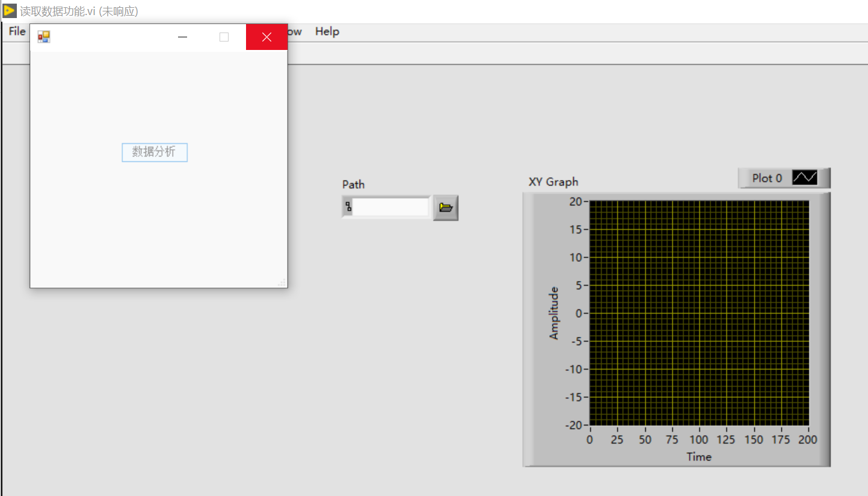The width and height of the screenshot is (868, 496).
Task: Open the Help menu
Action: pos(327,31)
